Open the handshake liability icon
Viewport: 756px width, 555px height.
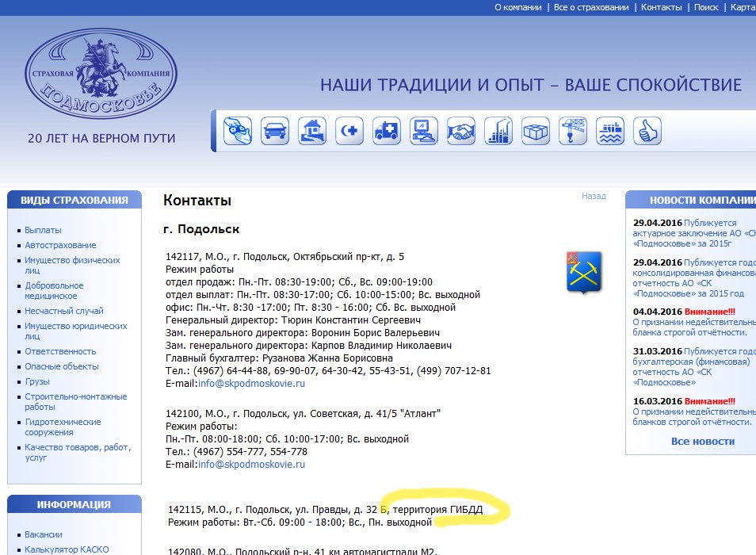pyautogui.click(x=461, y=131)
